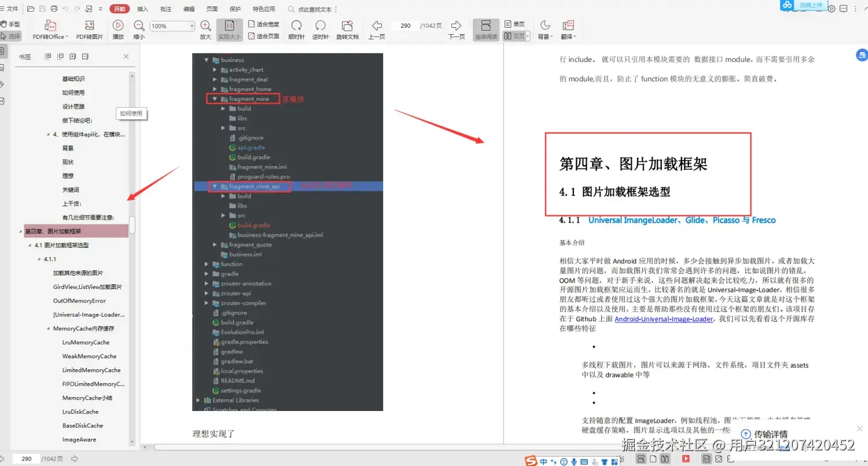The image size is (868, 466).
Task: Go to 下一页 next page arrow
Action: point(456,25)
